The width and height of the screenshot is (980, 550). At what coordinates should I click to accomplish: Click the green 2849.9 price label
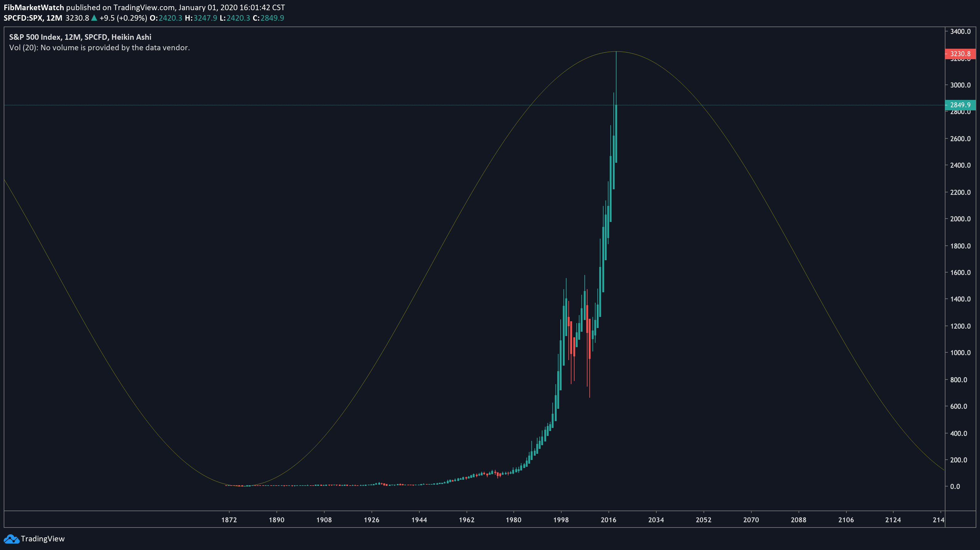960,105
